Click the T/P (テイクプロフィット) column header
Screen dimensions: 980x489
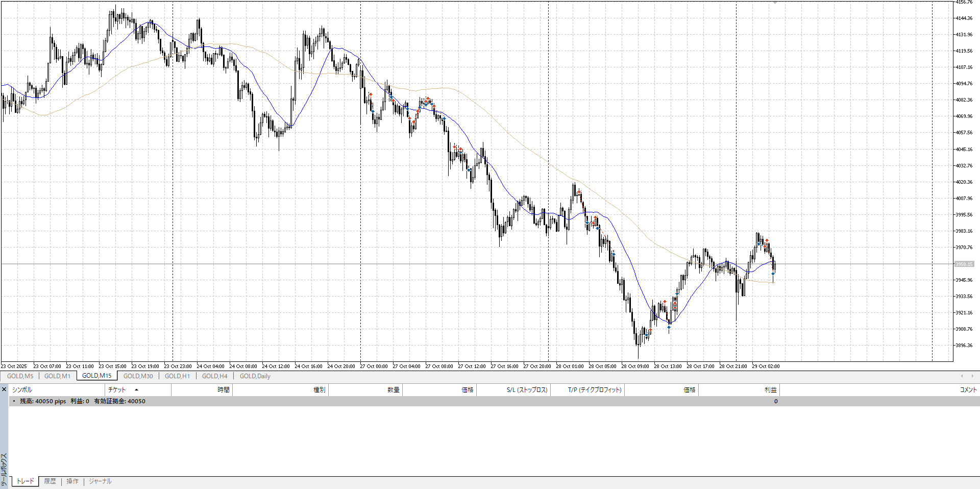(x=595, y=390)
